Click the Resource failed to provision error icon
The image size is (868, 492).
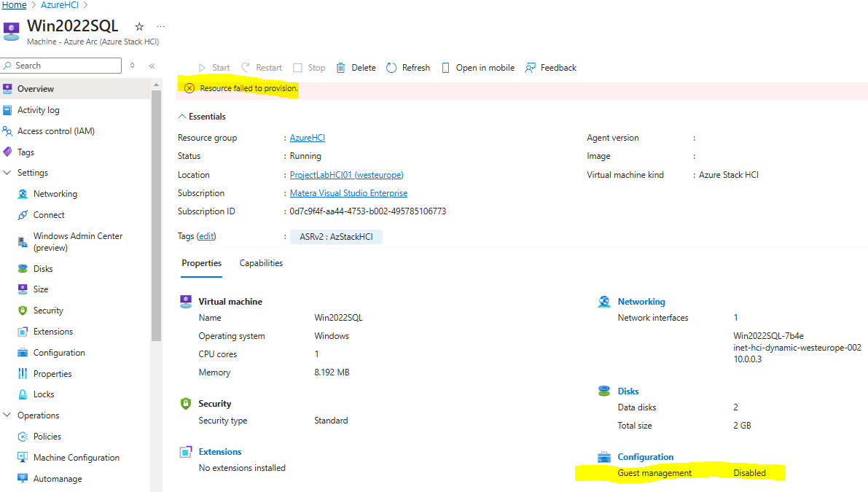(x=189, y=88)
